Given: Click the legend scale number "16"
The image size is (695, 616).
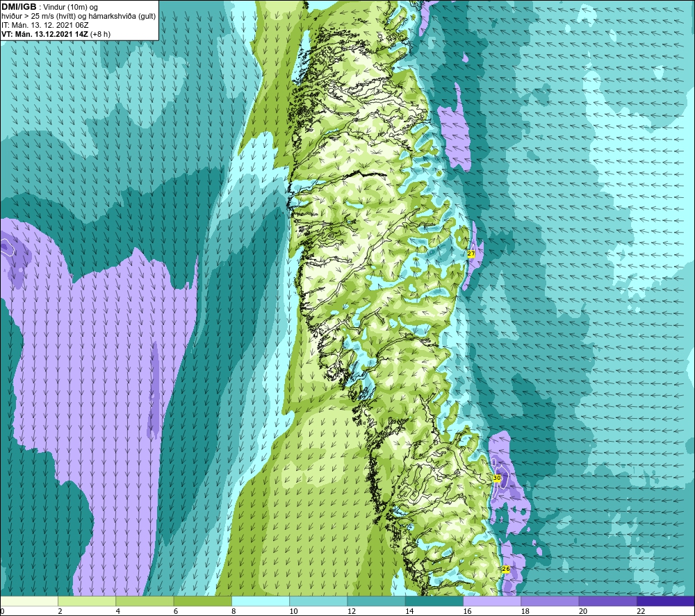Looking at the screenshot, I should tap(467, 611).
